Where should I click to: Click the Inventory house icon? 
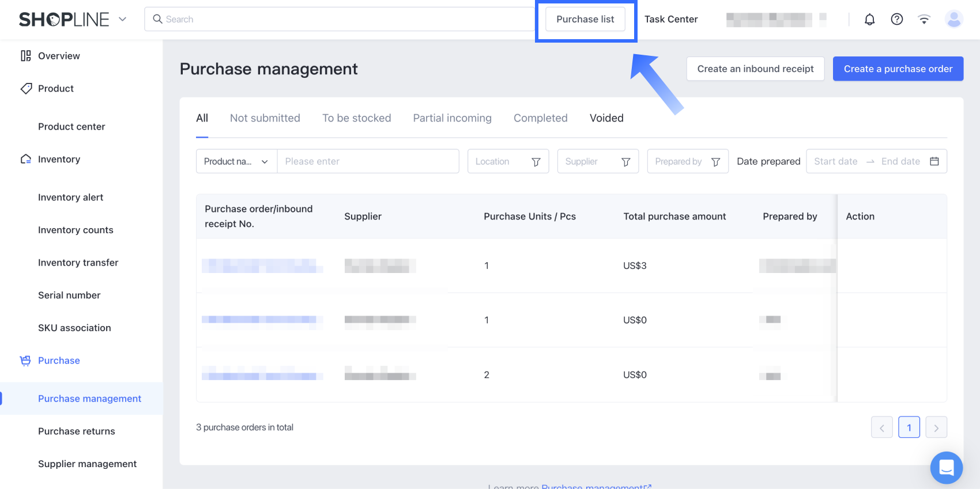coord(26,159)
